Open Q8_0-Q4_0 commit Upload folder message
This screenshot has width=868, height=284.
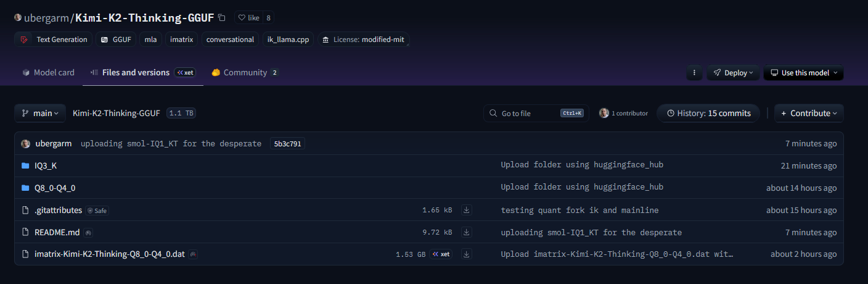click(x=582, y=188)
